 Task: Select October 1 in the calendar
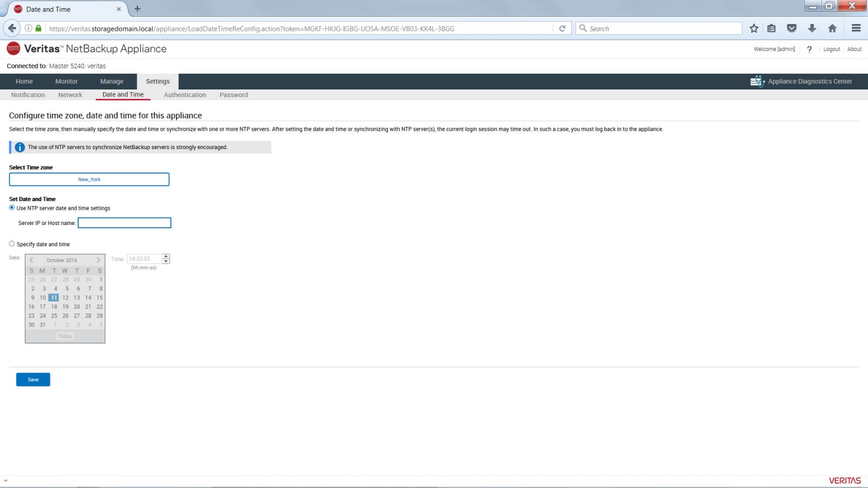100,280
